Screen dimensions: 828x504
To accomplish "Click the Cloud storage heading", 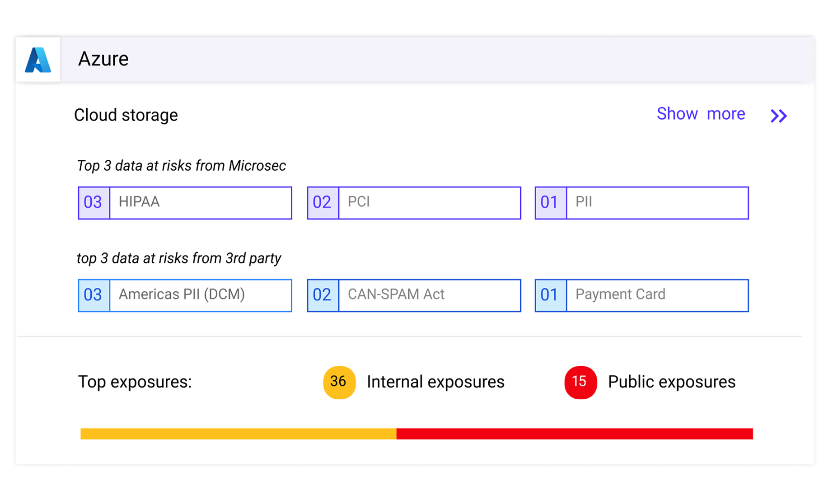I will 126,115.
